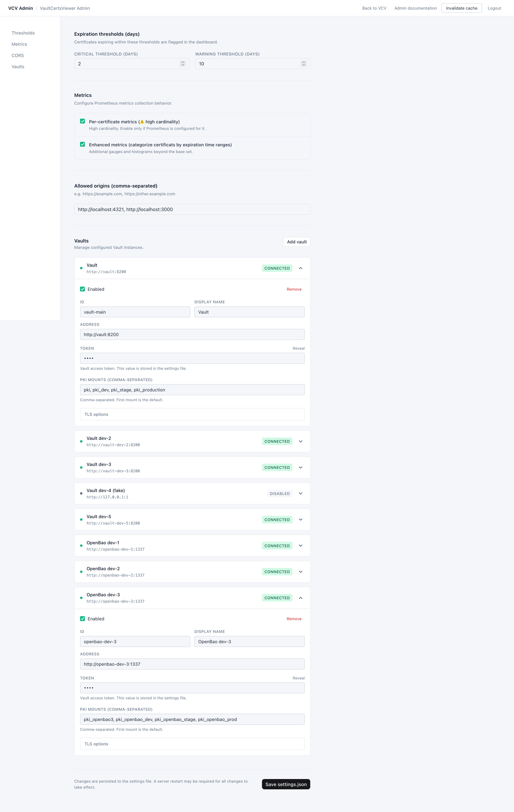The width and height of the screenshot is (514, 812).
Task: Go to CORS section in sidebar
Action: (x=18, y=55)
